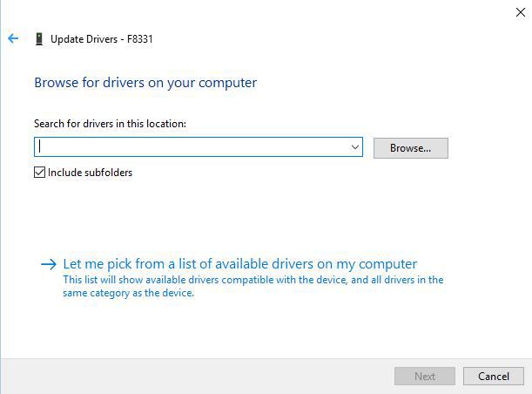Click the back arrow in the wizard header
Viewport: 532px width, 394px height.
pos(13,39)
